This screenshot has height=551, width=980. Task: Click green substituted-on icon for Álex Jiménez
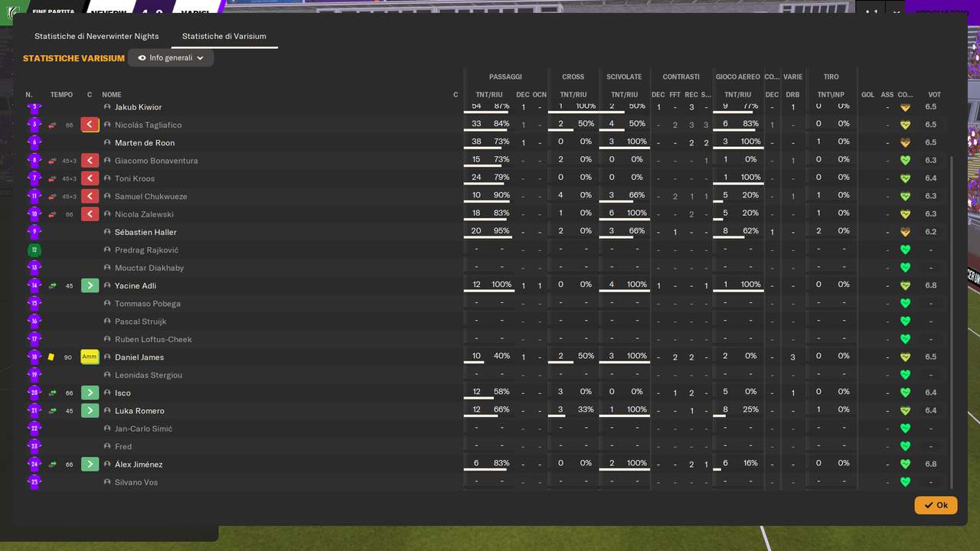[90, 465]
